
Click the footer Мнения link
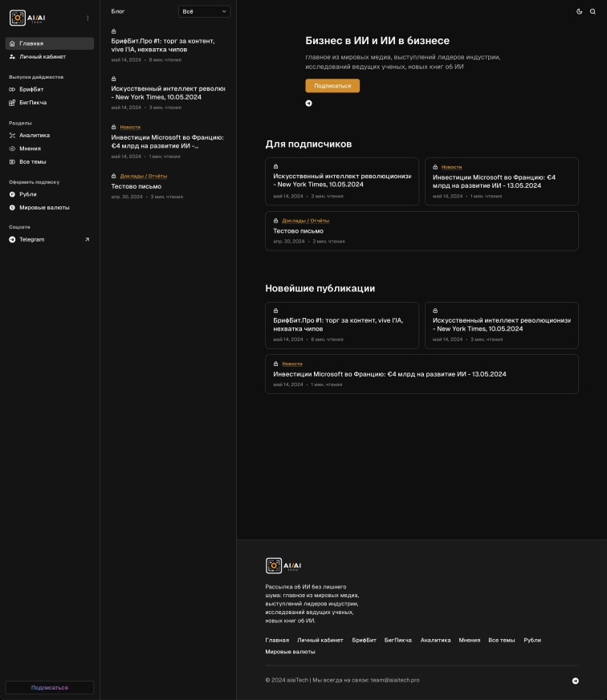pyautogui.click(x=470, y=640)
